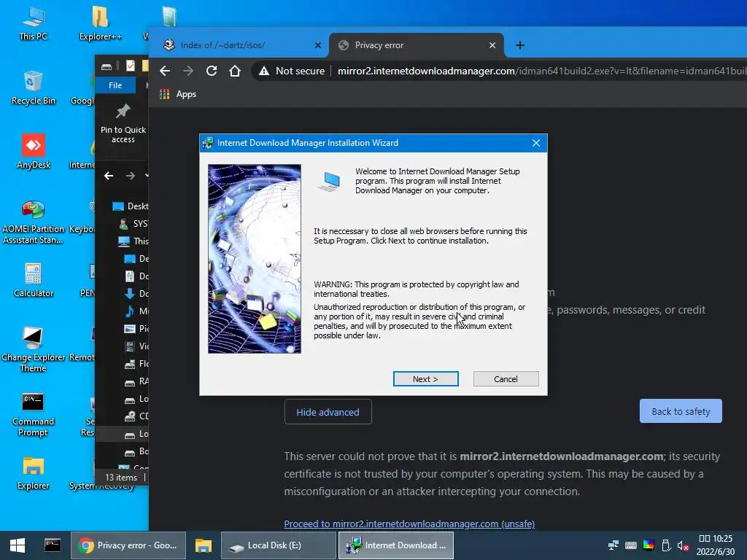Open File Explorer taskbar icon
The height and width of the screenshot is (560, 747).
click(x=204, y=545)
